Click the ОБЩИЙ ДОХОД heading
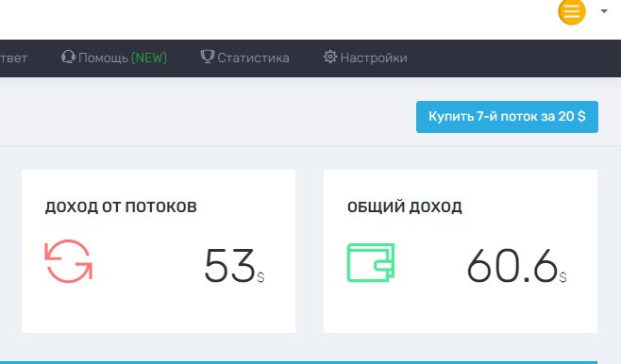This screenshot has height=364, width=621. (x=404, y=207)
